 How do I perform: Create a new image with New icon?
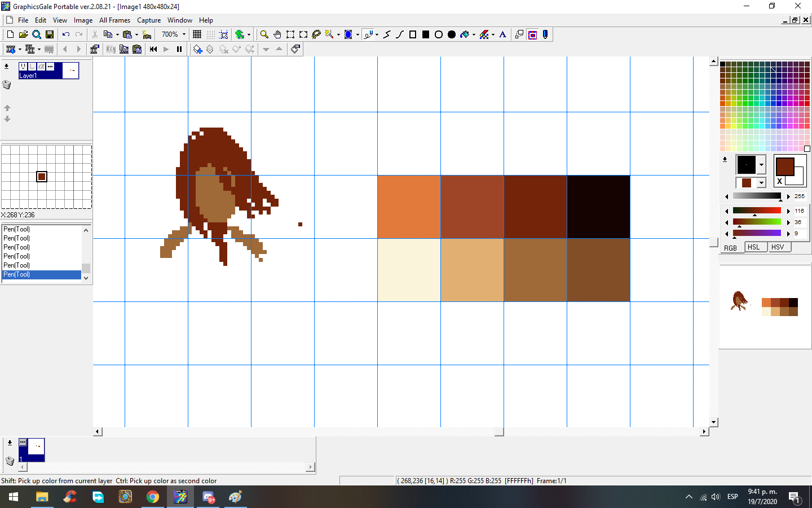click(10, 34)
